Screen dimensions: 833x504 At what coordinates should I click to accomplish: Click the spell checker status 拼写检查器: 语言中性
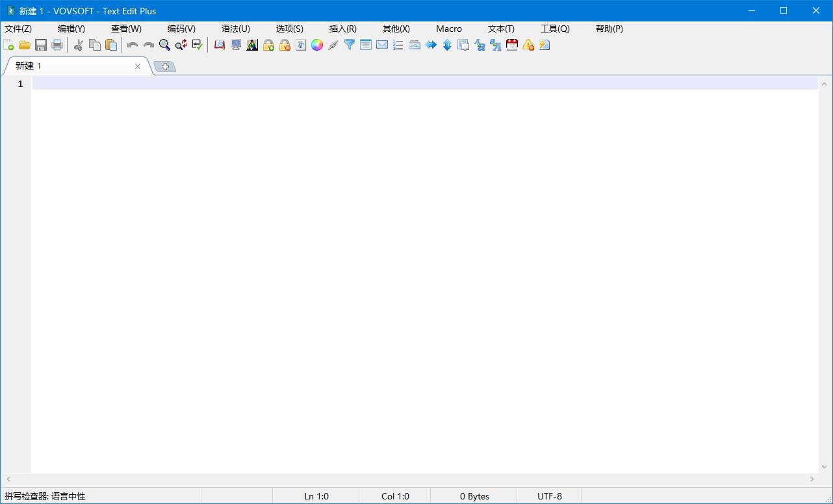click(45, 496)
